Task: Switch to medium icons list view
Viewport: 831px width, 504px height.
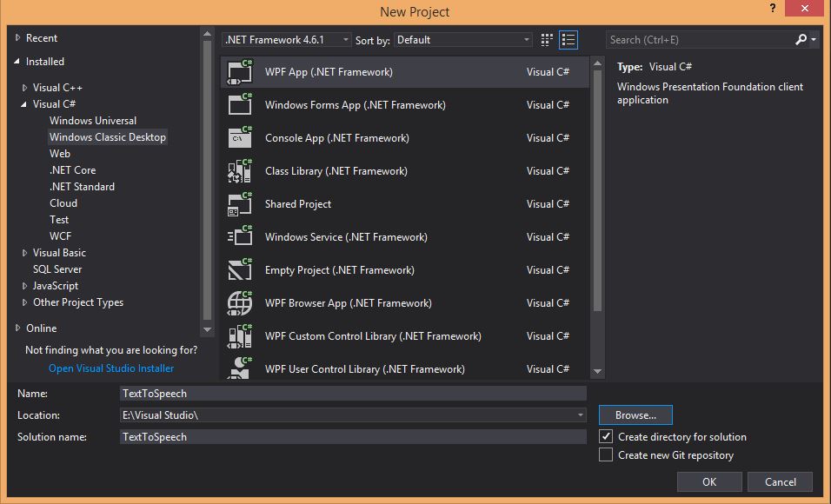Action: (x=568, y=40)
